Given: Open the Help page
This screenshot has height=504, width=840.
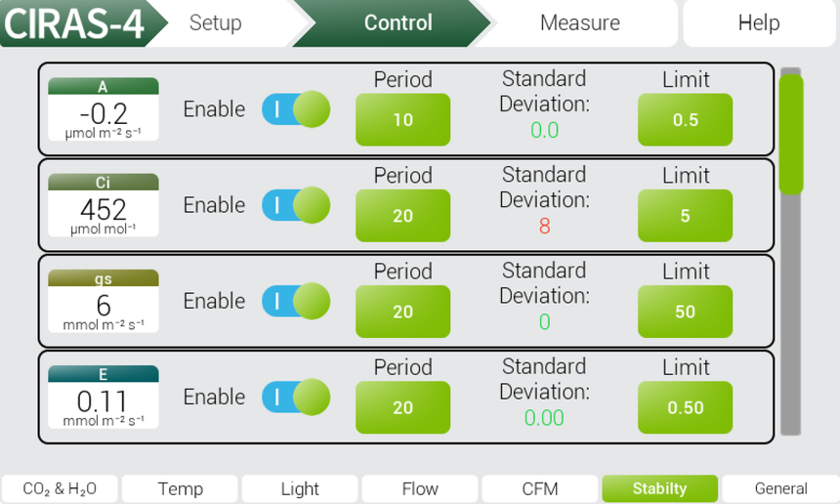Looking at the screenshot, I should [758, 22].
